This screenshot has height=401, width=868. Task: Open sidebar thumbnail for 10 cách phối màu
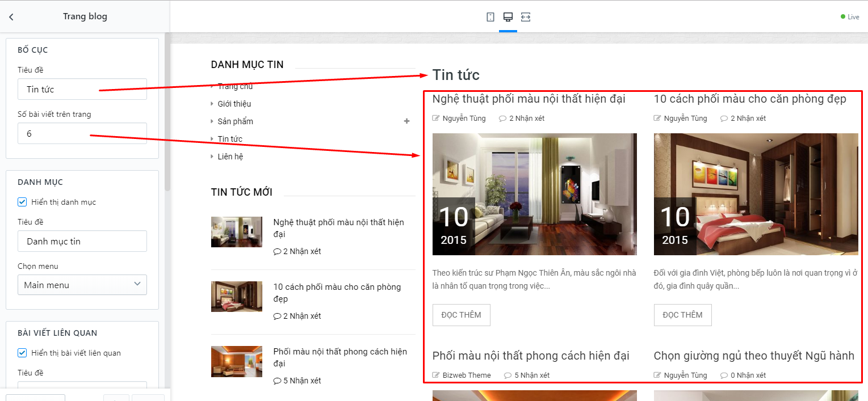237,296
